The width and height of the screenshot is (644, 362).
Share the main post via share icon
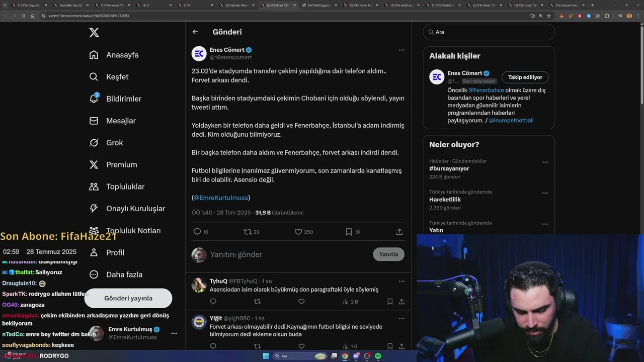pos(399,232)
